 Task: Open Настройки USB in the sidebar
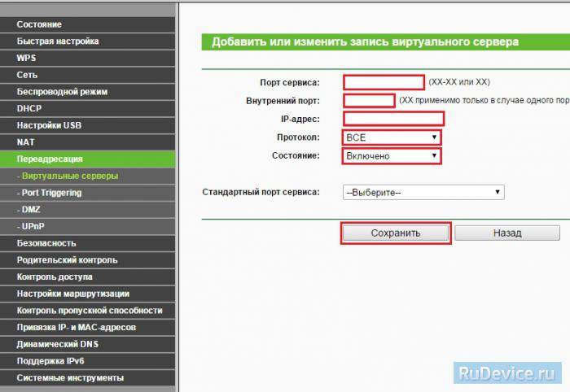87,125
